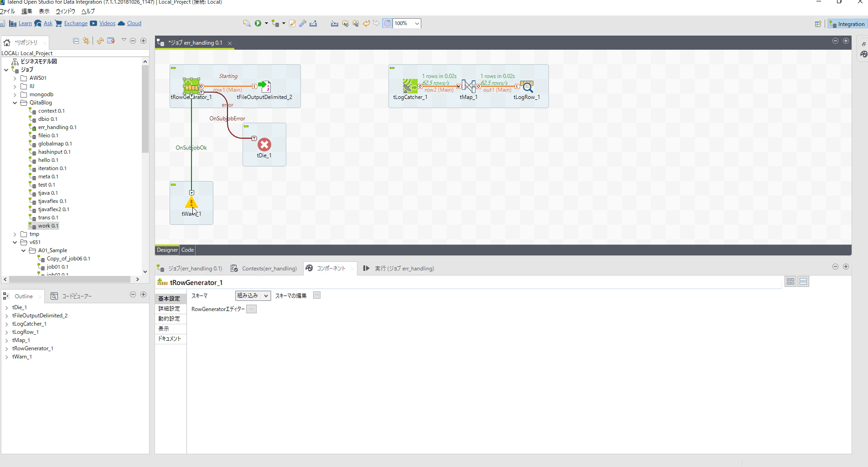Open the Contexts(err_handling) tab
The height and width of the screenshot is (467, 868).
tap(264, 269)
